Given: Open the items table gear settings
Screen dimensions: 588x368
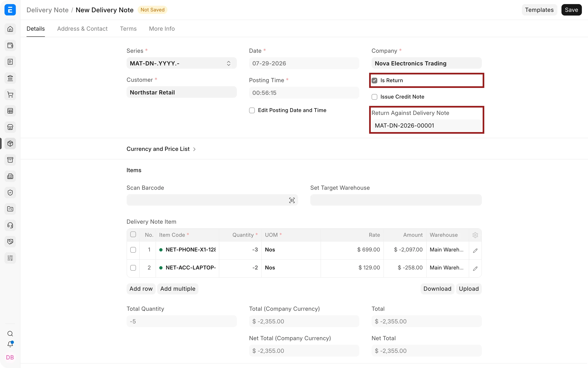Looking at the screenshot, I should coord(475,235).
